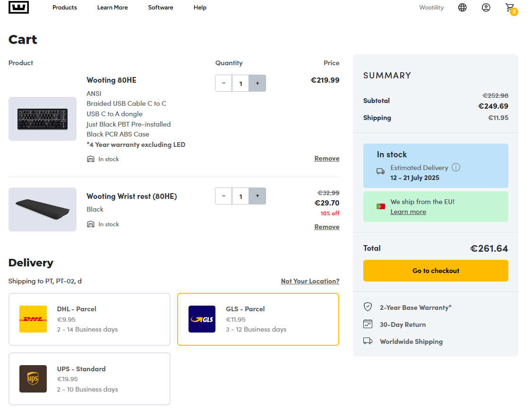532x410 pixels.
Task: Click the GLS logo
Action: coord(202,319)
